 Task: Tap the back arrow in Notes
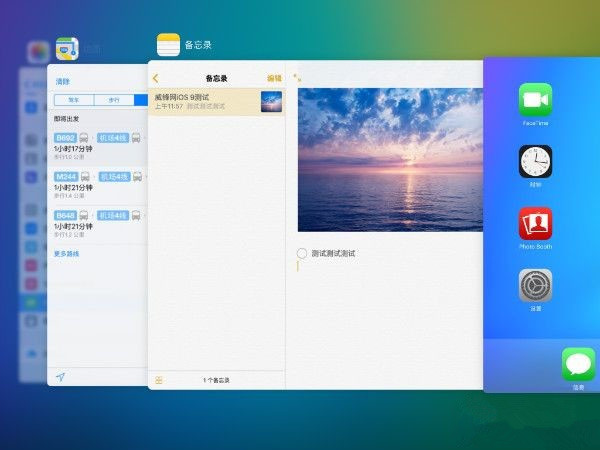pyautogui.click(x=155, y=78)
